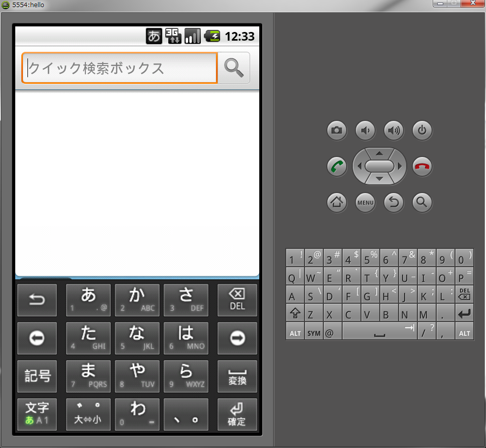The width and height of the screenshot is (486, 448).
Task: Click the emulator camera hardware button
Action: pos(337,131)
